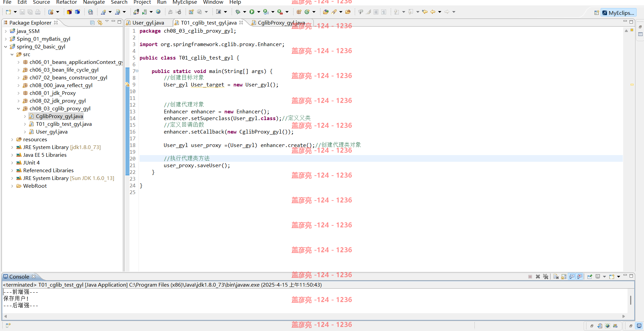644x331 pixels.
Task: Open the MyEclipse menu
Action: coord(185,2)
